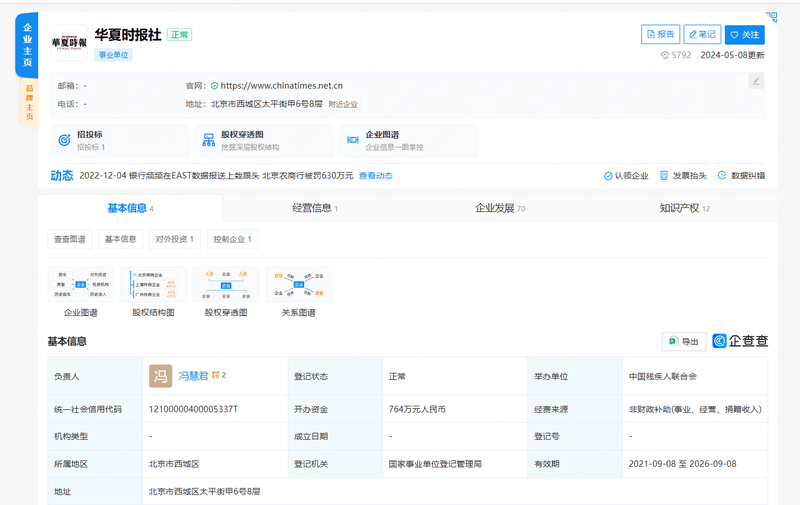
Task: Click the 2024-05-08更新 update date
Action: tap(732, 55)
